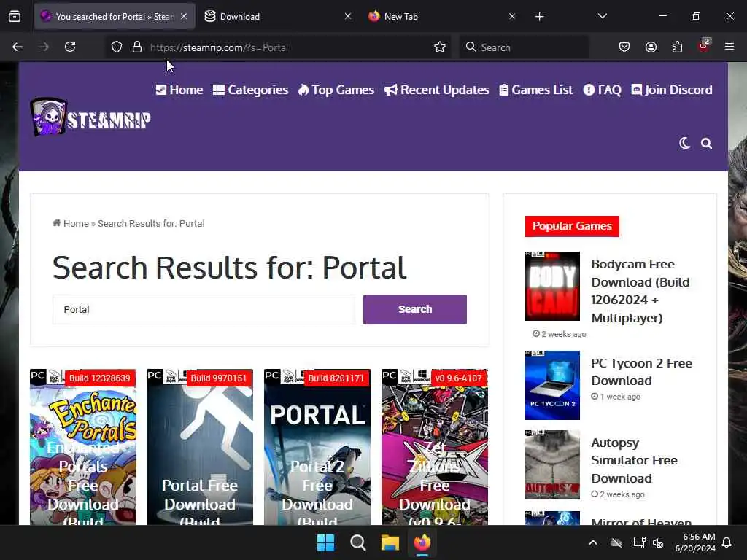Select the 'You searched for Portal' tab
Image resolution: width=747 pixels, height=560 pixels.
[115, 17]
